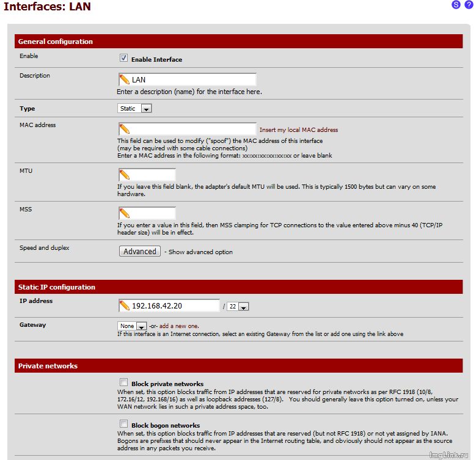
Task: Click the add a new one gateway link
Action: pos(179,326)
